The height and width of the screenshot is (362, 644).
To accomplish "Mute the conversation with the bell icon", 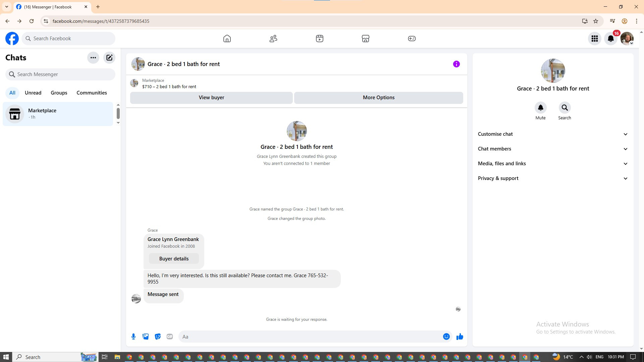I will coord(541,108).
